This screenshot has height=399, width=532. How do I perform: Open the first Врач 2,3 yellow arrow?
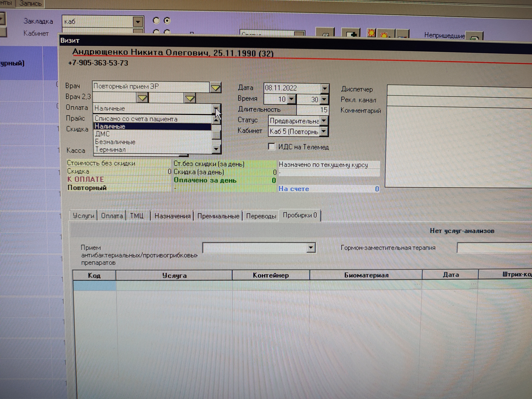(142, 98)
